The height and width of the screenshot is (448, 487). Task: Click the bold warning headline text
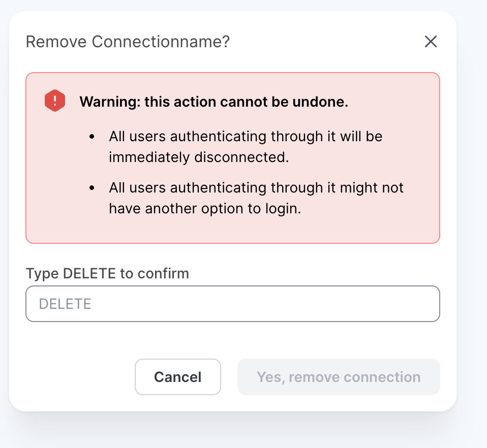pos(214,102)
